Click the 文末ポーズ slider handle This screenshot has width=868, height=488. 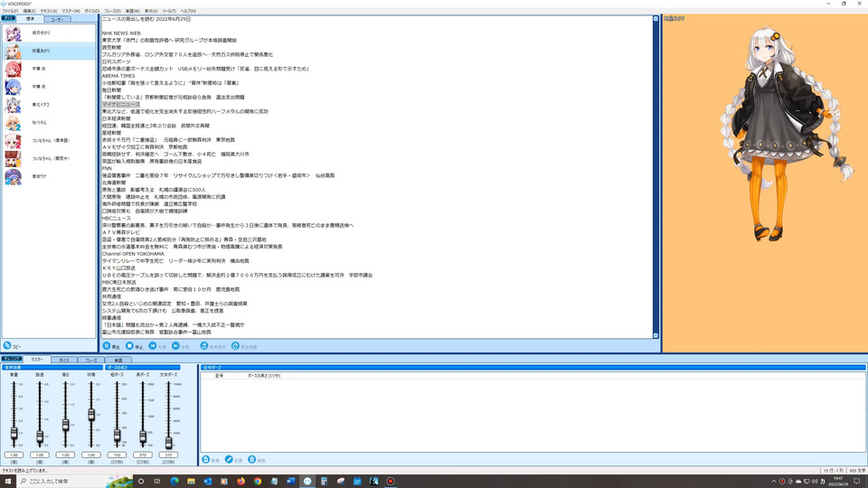[168, 442]
